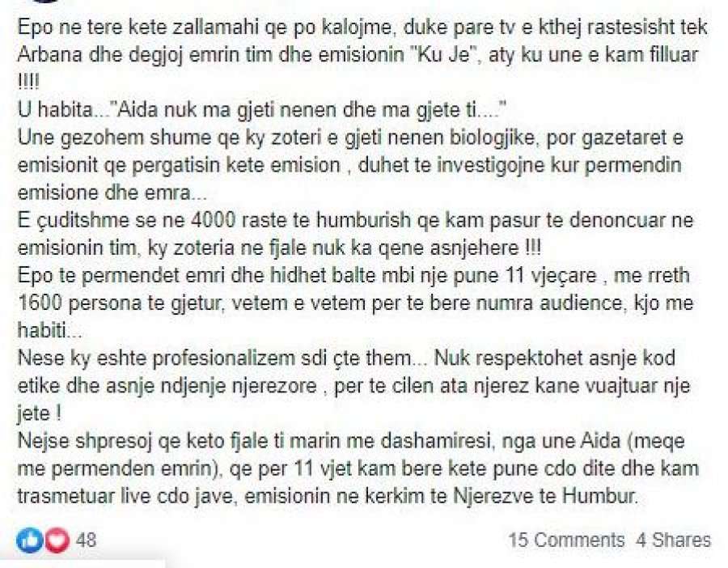The height and width of the screenshot is (568, 728).
Task: Click "Njerezve te Humbur" at post end
Action: 545,496
